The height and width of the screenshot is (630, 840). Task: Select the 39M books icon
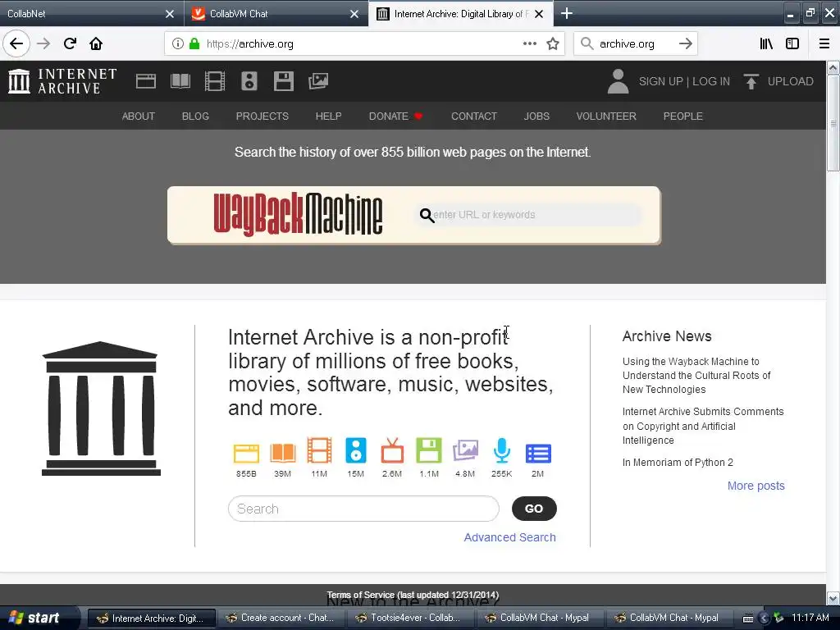283,453
